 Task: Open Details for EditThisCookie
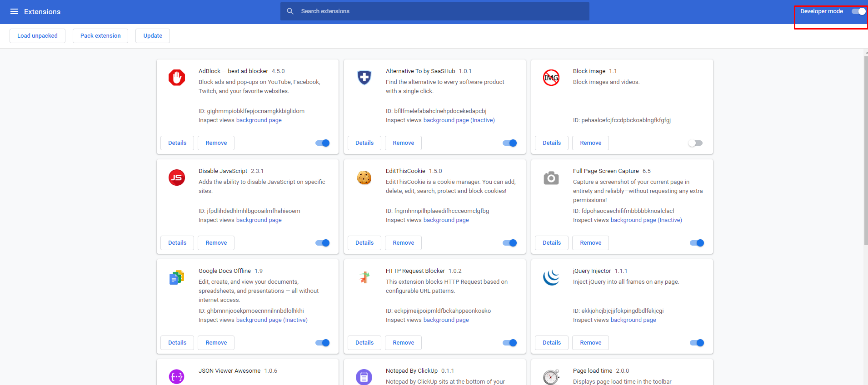tap(364, 243)
